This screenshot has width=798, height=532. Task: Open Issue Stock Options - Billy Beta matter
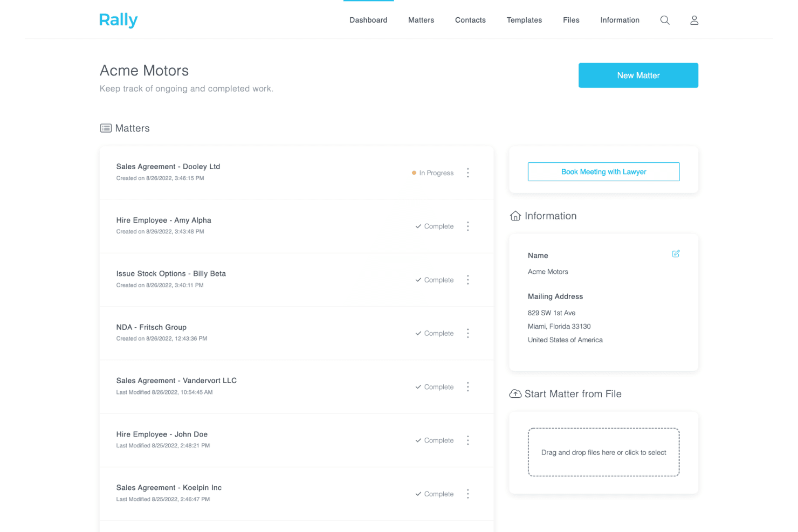171,273
